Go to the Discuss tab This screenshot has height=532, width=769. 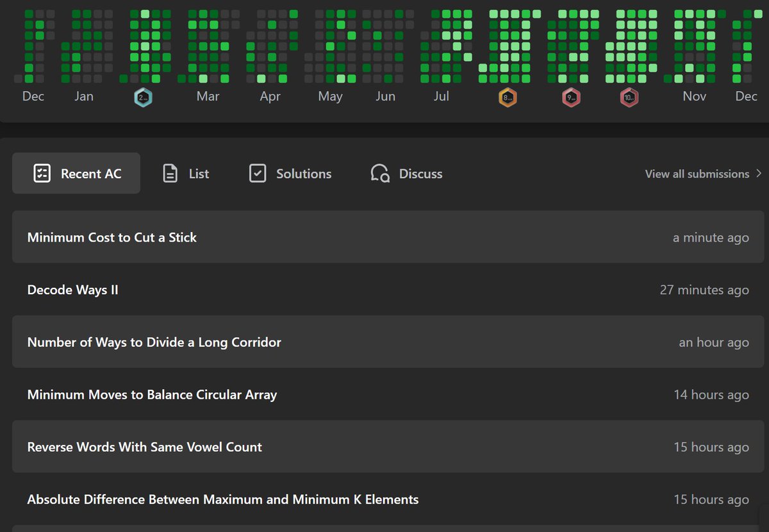[x=406, y=173]
